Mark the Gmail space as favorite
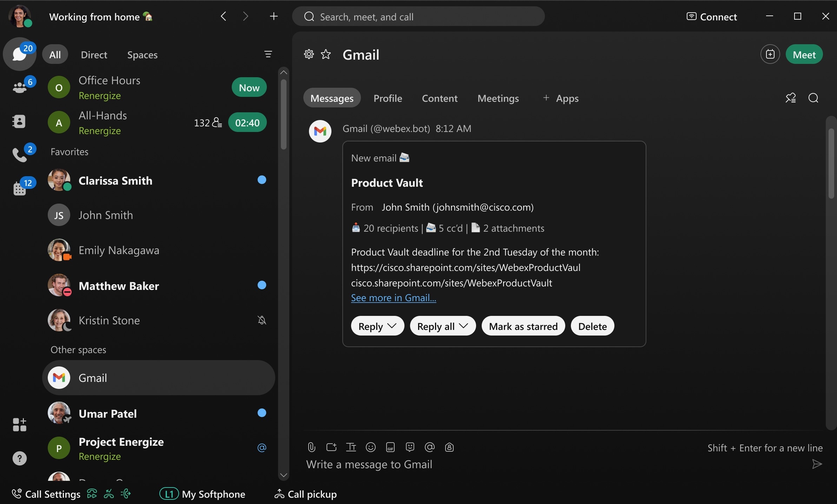The image size is (837, 504). coord(326,54)
